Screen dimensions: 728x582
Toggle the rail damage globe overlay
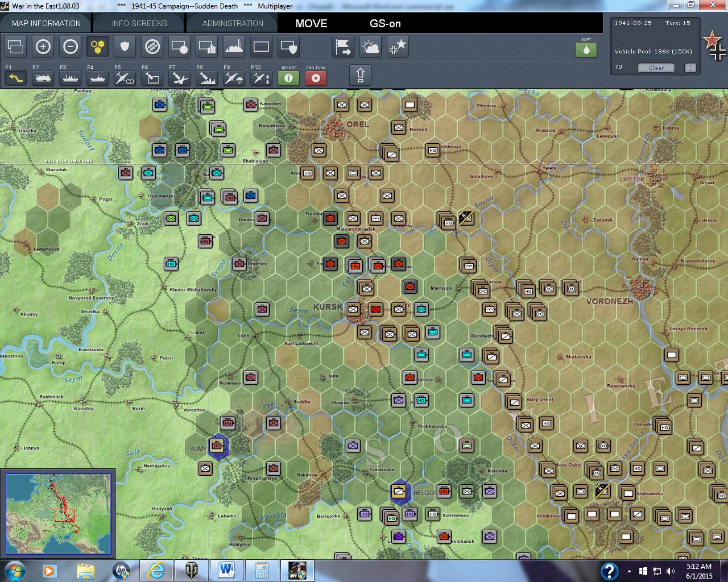152,47
